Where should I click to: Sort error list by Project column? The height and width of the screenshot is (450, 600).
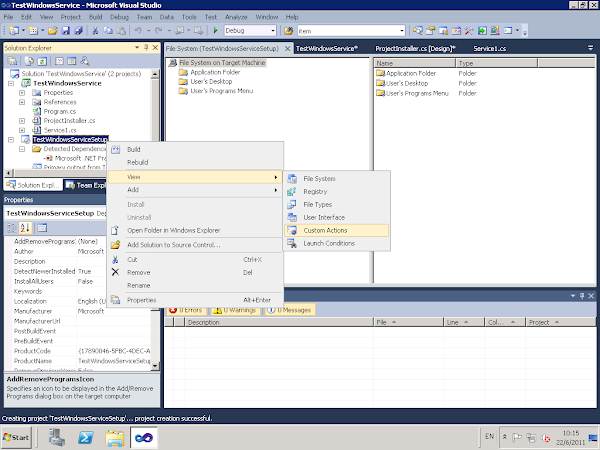[x=561, y=322]
